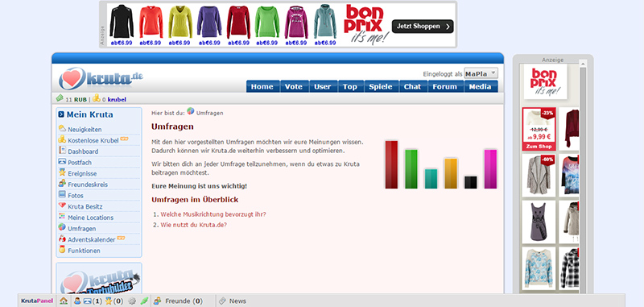
Task: Open the Spiele navigation tab
Action: [381, 87]
